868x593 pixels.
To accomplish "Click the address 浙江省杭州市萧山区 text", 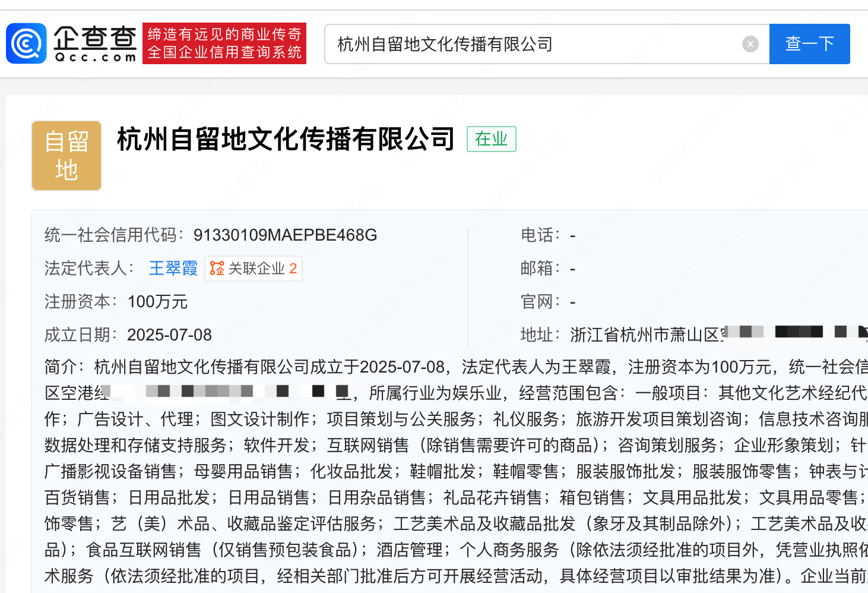I will [x=646, y=335].
